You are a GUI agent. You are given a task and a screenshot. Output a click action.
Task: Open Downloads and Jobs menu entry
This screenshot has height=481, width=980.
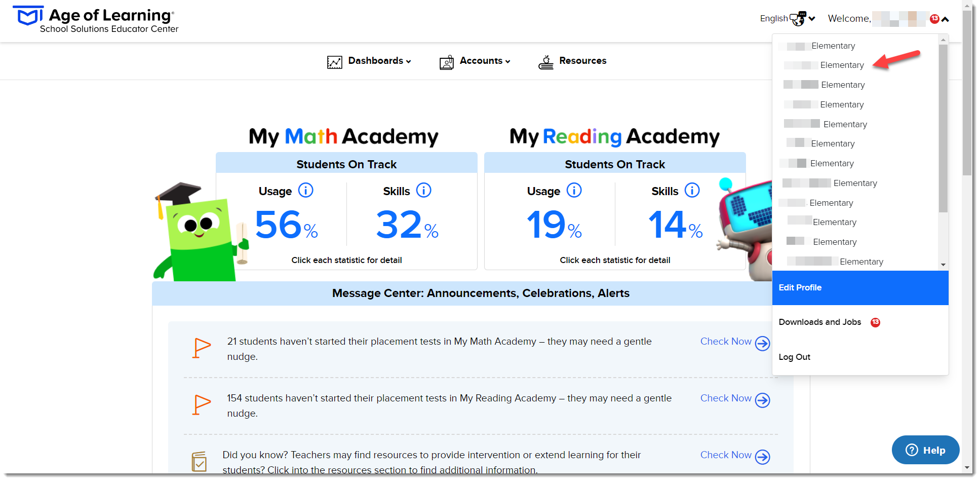coord(819,322)
